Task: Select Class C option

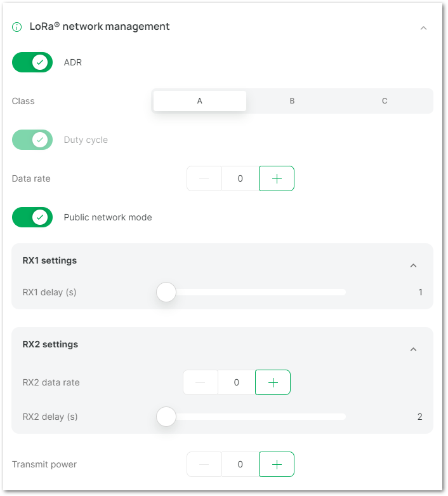Action: (385, 101)
